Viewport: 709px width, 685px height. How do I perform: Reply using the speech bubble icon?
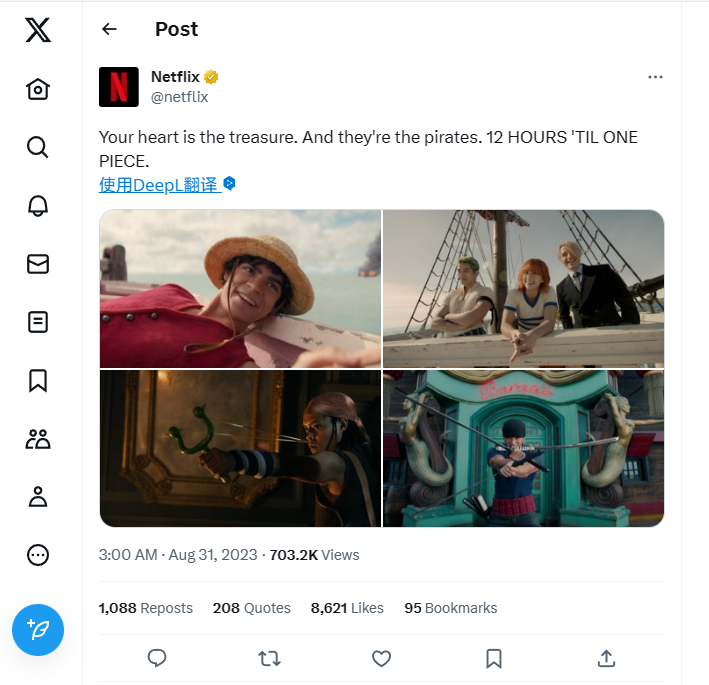point(157,658)
